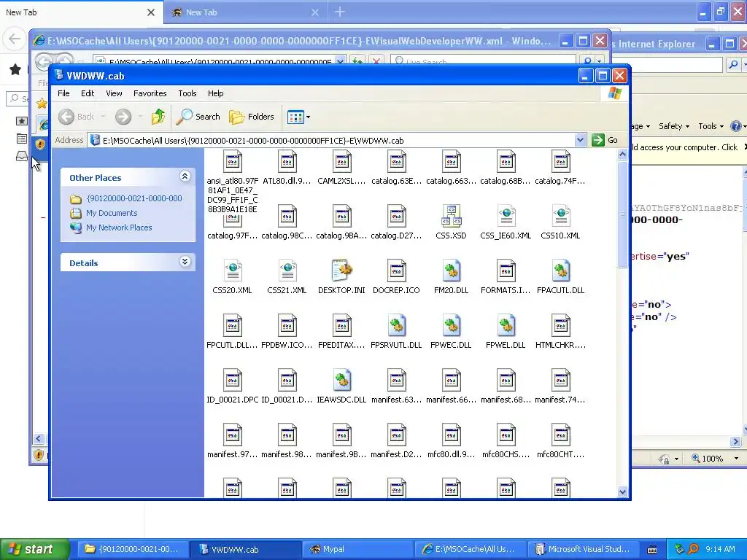Open Safety menu in Internet Explorer window
This screenshot has height=560, width=747.
tap(673, 126)
